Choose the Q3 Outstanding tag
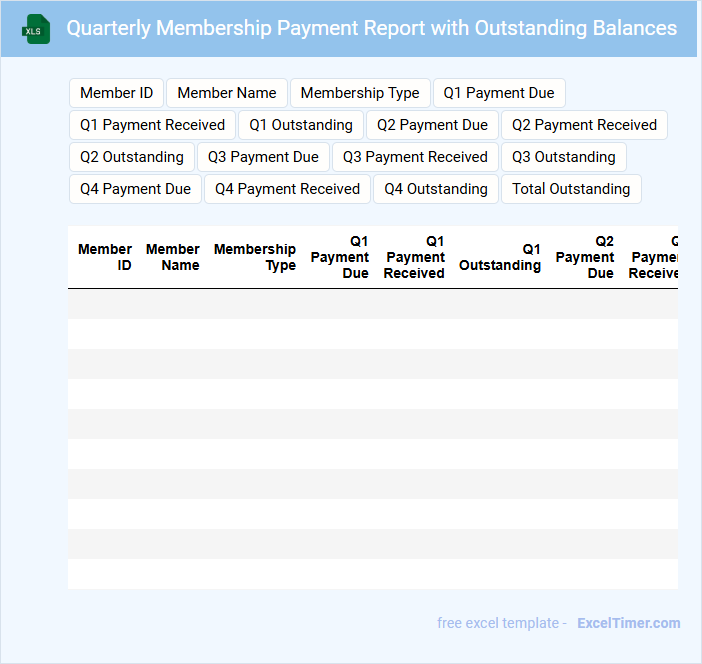 [564, 157]
